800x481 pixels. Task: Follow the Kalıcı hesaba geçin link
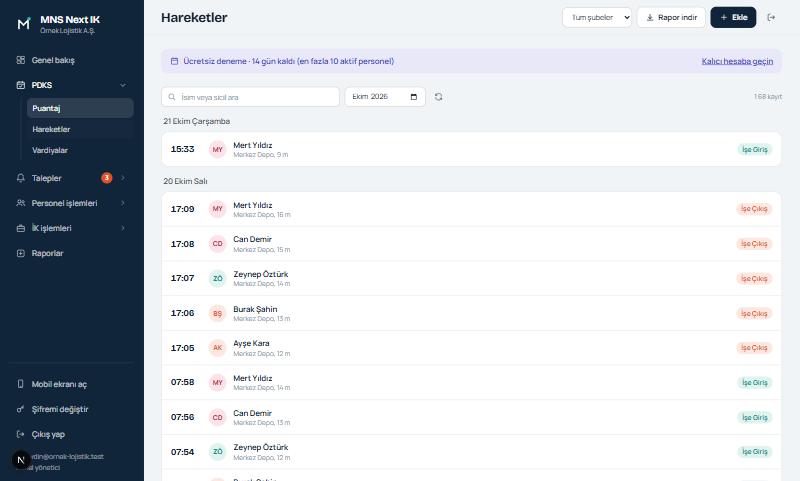click(737, 61)
